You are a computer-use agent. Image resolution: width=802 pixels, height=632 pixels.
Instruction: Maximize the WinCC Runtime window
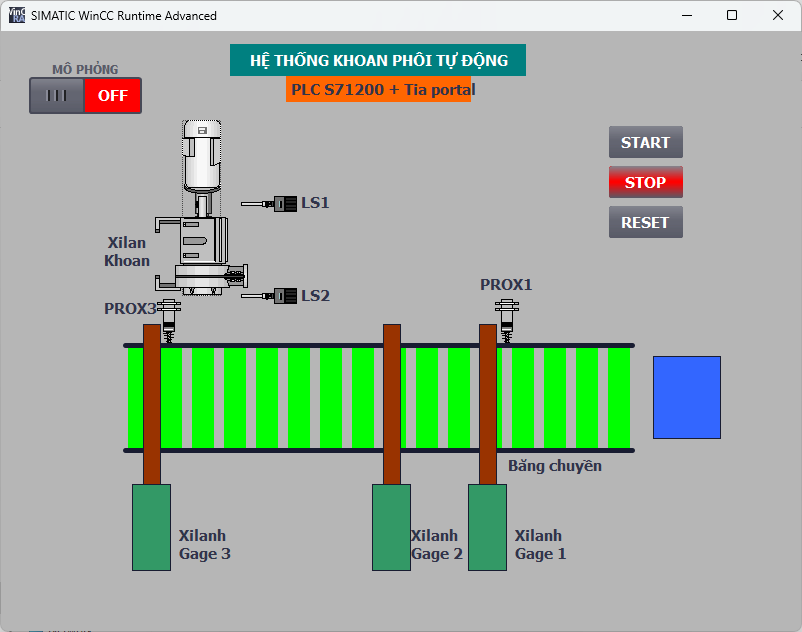tap(732, 15)
